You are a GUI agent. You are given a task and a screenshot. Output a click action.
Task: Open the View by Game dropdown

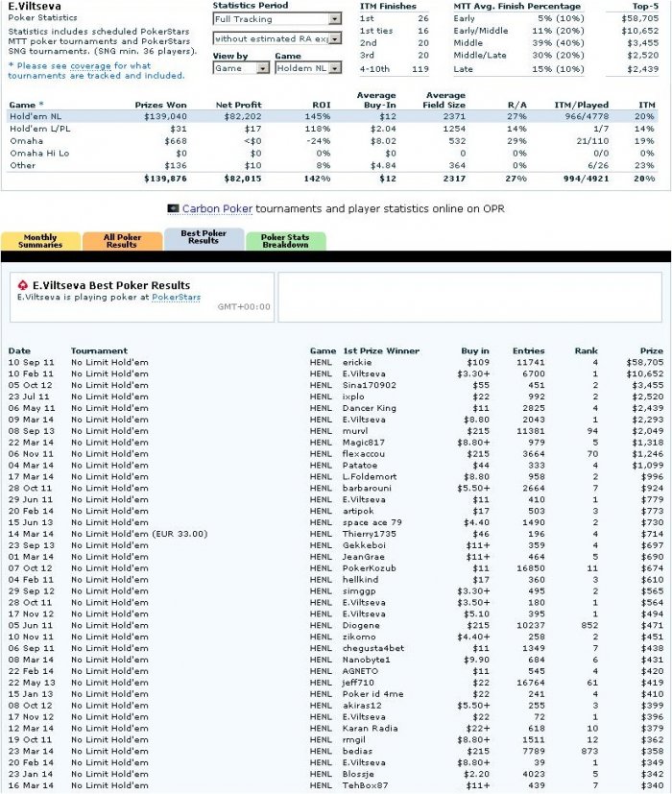point(241,68)
